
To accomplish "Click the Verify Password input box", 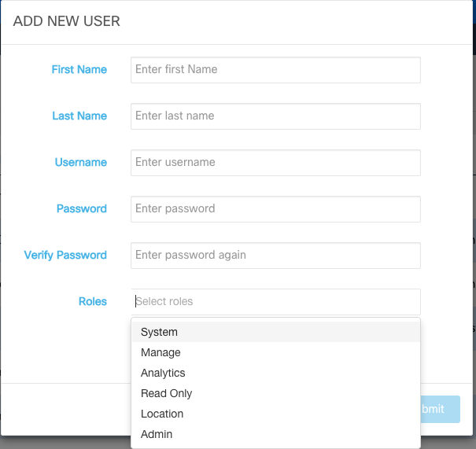I will 275,255.
